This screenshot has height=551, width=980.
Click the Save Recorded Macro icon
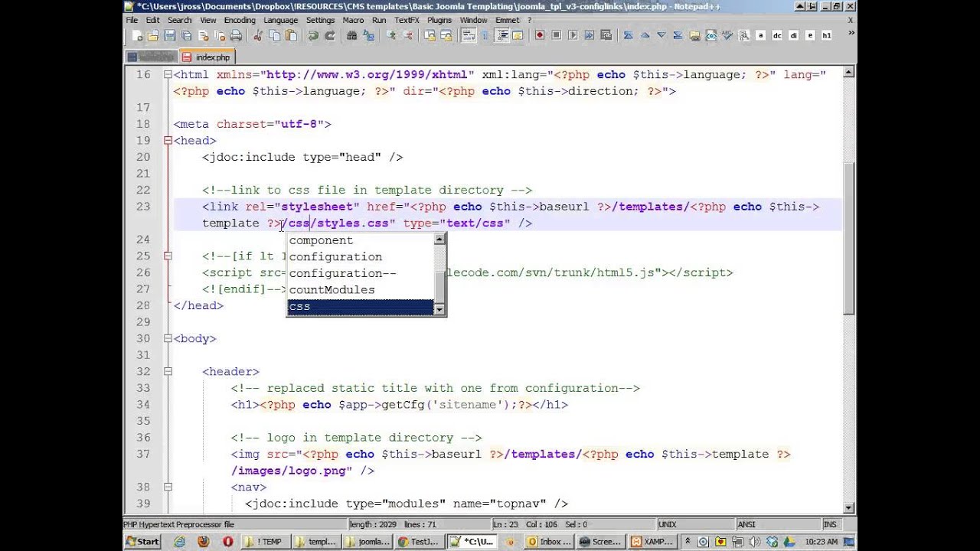tap(606, 35)
